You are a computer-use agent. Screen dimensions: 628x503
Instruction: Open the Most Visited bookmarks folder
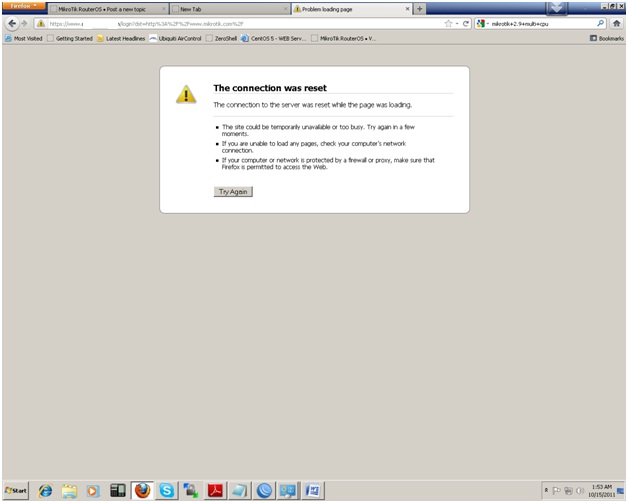[x=24, y=38]
